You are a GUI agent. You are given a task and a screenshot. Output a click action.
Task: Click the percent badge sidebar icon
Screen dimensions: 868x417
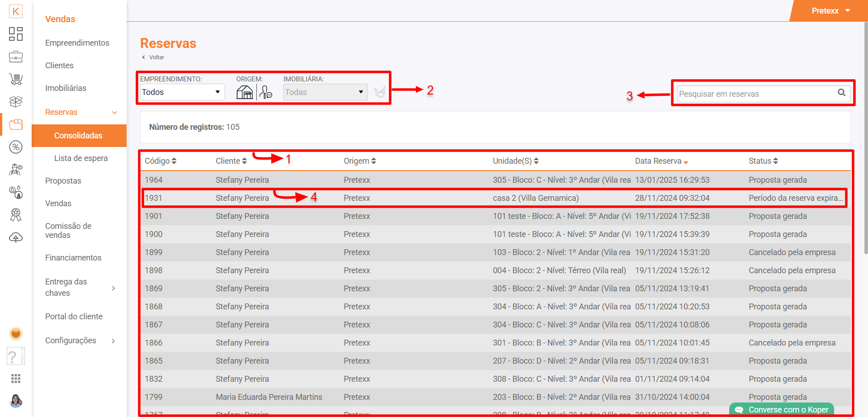(16, 147)
